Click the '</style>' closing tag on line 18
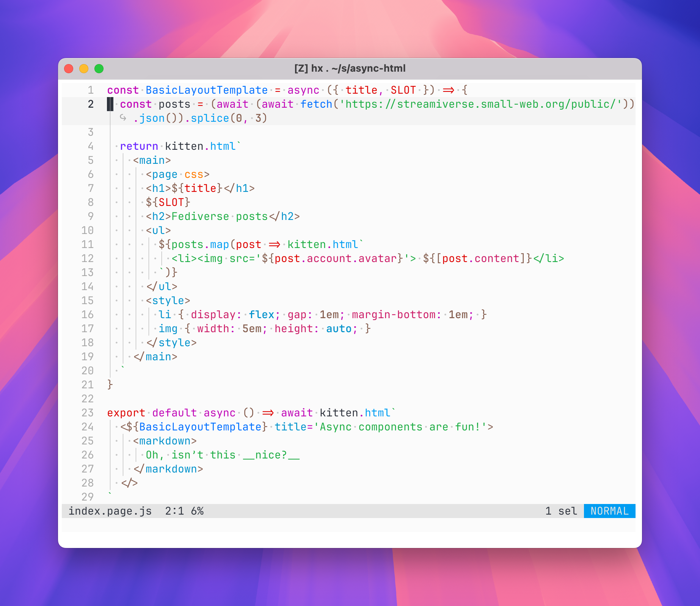The height and width of the screenshot is (606, 700). pos(171,343)
